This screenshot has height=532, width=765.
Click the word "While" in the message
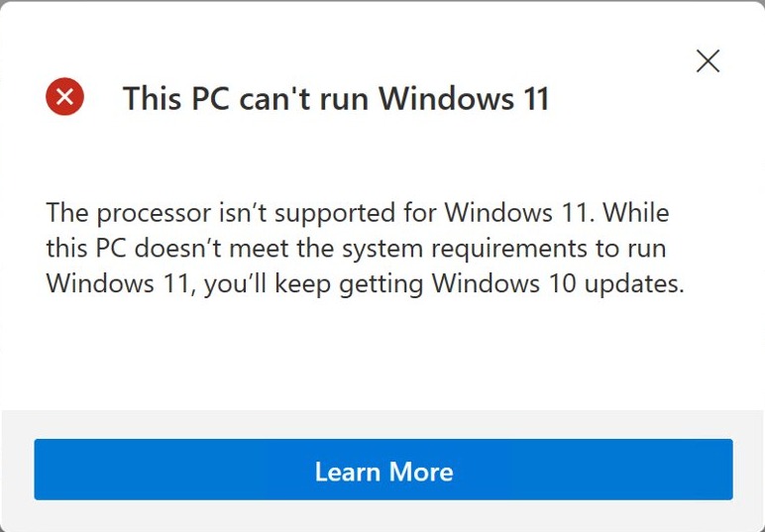click(x=671, y=213)
